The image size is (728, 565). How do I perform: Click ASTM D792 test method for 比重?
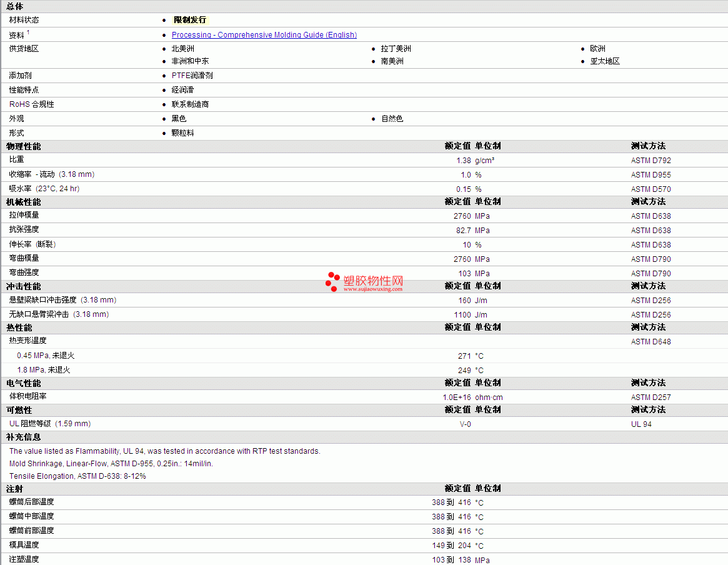[651, 161]
